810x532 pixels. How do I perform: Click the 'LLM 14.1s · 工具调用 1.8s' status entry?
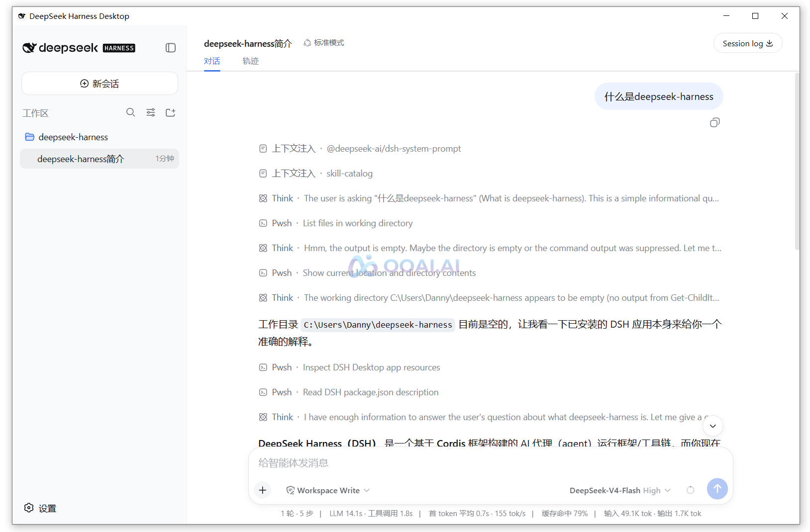371,514
